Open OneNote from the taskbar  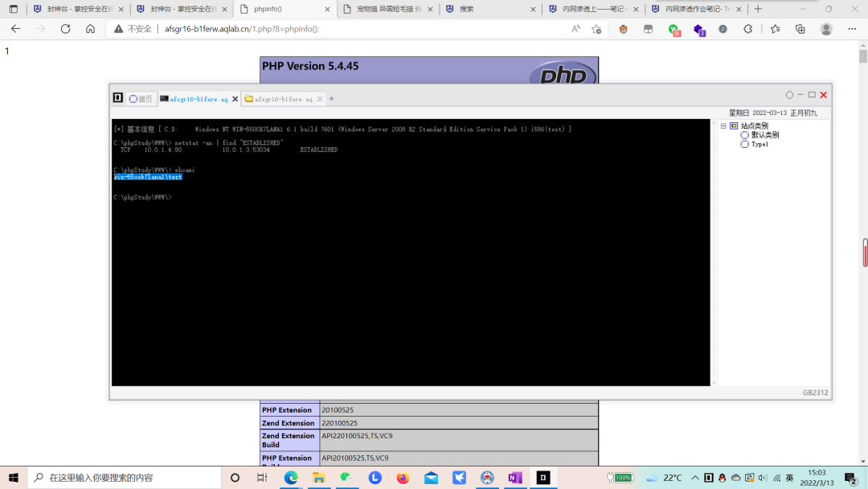[515, 478]
